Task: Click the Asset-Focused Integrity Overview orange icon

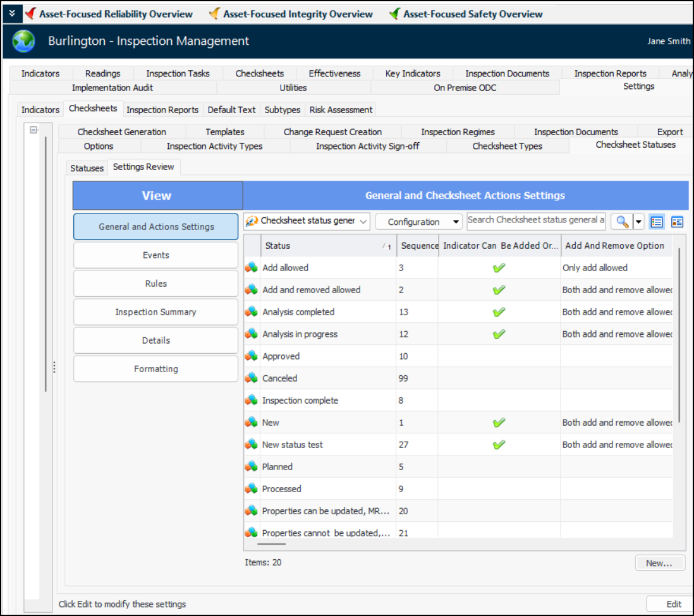Action: pyautogui.click(x=214, y=14)
